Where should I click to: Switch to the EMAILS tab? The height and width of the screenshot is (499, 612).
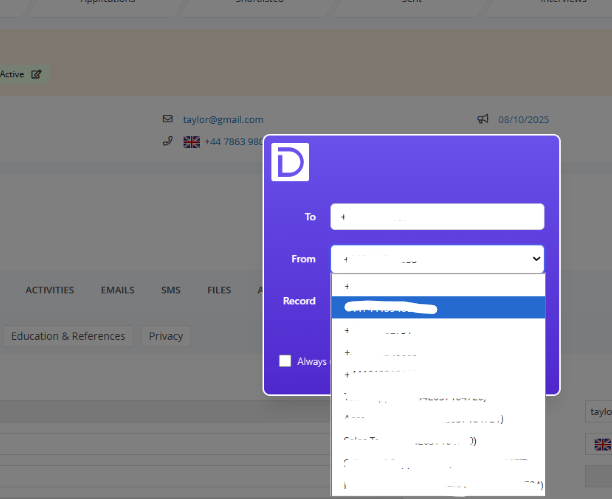click(117, 290)
